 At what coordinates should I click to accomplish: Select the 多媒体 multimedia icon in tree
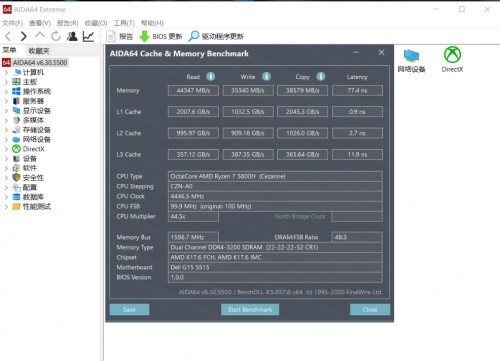coord(16,120)
